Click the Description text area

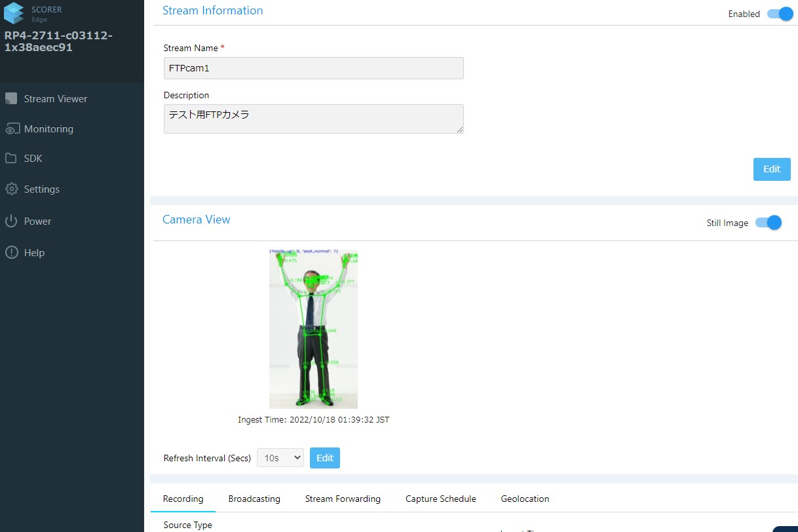(x=313, y=119)
